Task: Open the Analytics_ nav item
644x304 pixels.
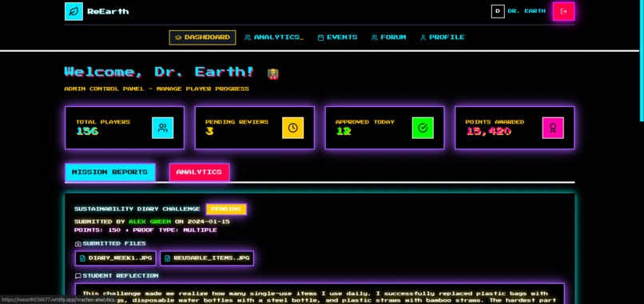Action: coord(274,38)
